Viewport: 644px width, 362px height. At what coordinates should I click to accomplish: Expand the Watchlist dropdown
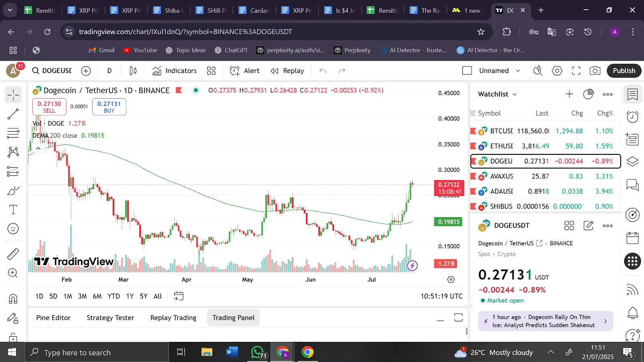[x=497, y=94]
